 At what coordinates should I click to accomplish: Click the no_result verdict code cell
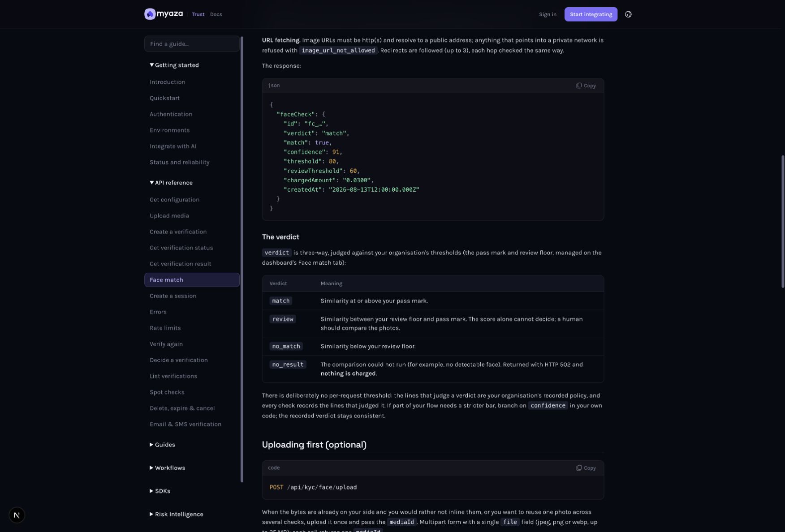[288, 365]
